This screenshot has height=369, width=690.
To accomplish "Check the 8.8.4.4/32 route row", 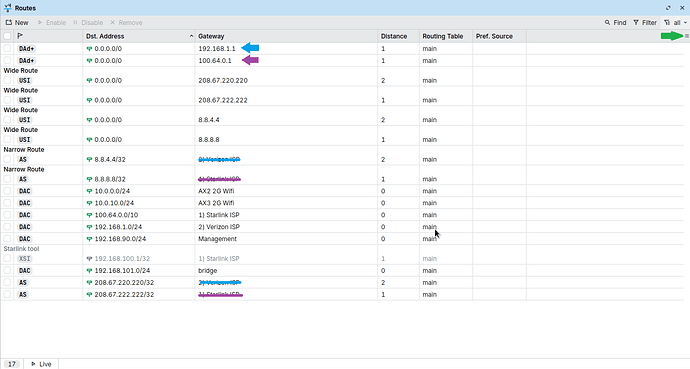I will click(7, 159).
